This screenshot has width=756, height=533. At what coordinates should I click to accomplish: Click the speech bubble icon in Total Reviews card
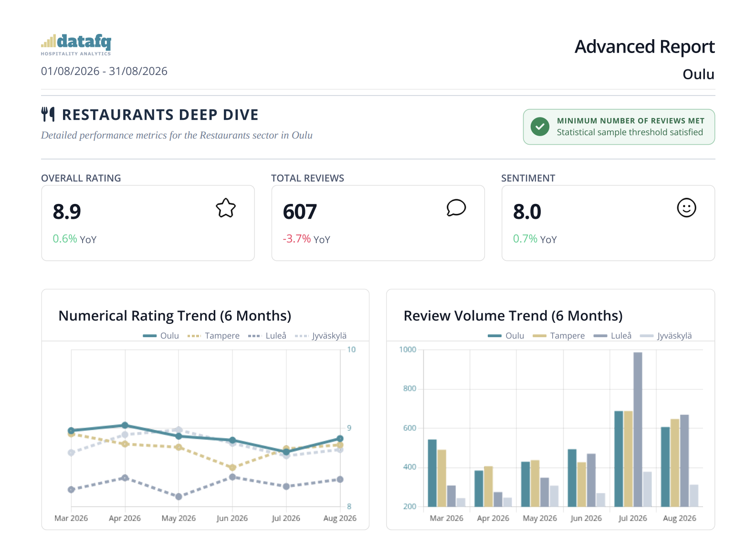(456, 208)
